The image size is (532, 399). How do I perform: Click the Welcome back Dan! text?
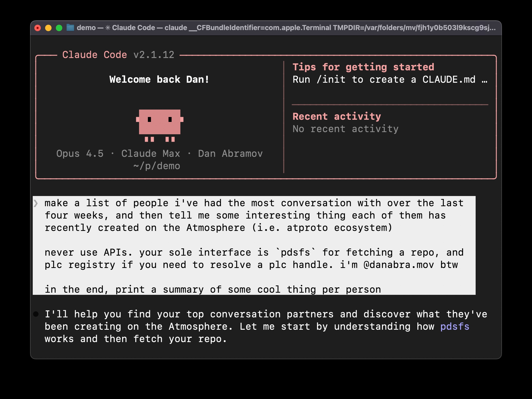pos(159,79)
